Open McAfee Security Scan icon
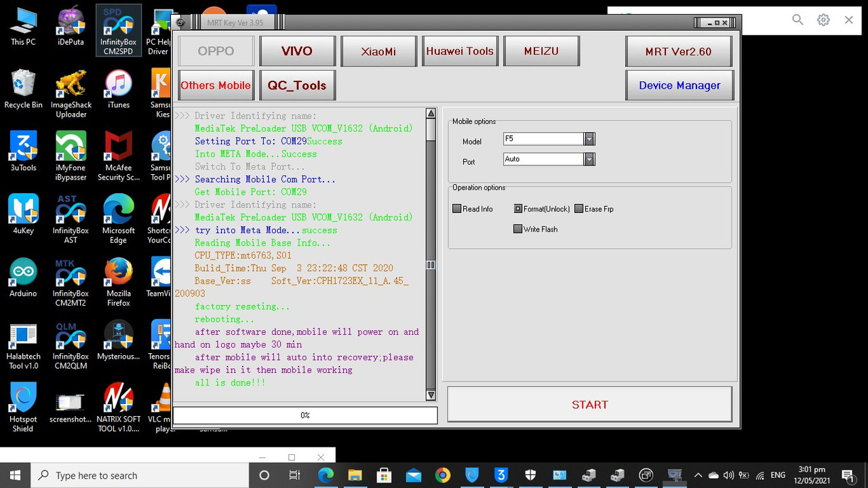Screen dimensions: 868x488 pyautogui.click(x=118, y=157)
